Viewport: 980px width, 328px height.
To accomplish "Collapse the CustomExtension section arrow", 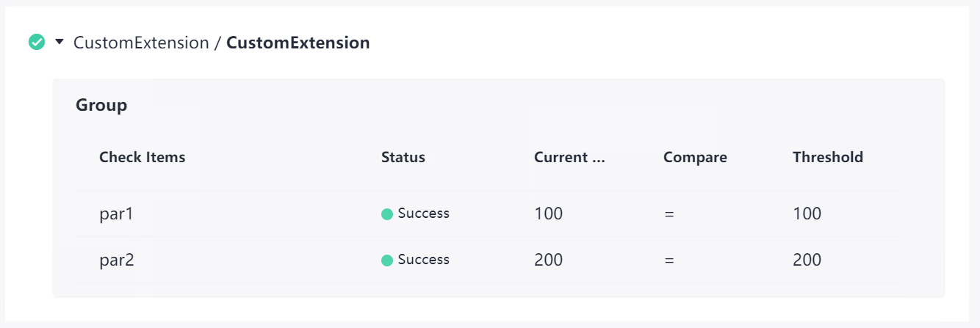I will tap(60, 43).
